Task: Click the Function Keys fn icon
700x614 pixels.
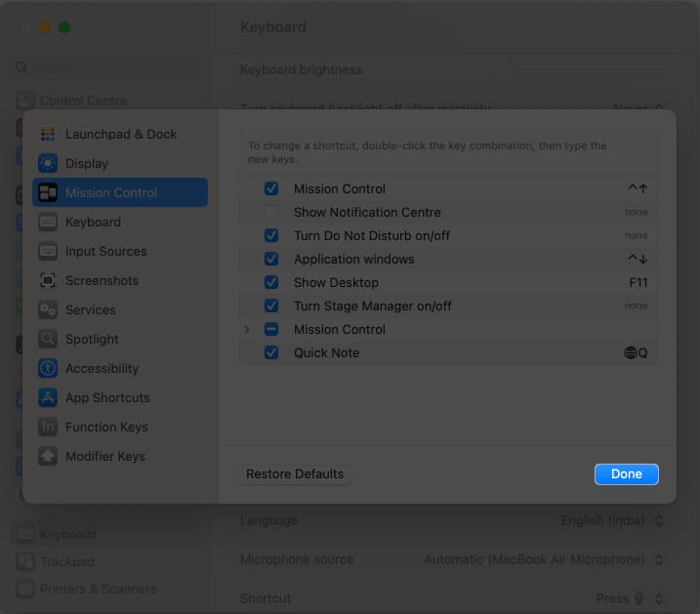Action: [x=48, y=427]
